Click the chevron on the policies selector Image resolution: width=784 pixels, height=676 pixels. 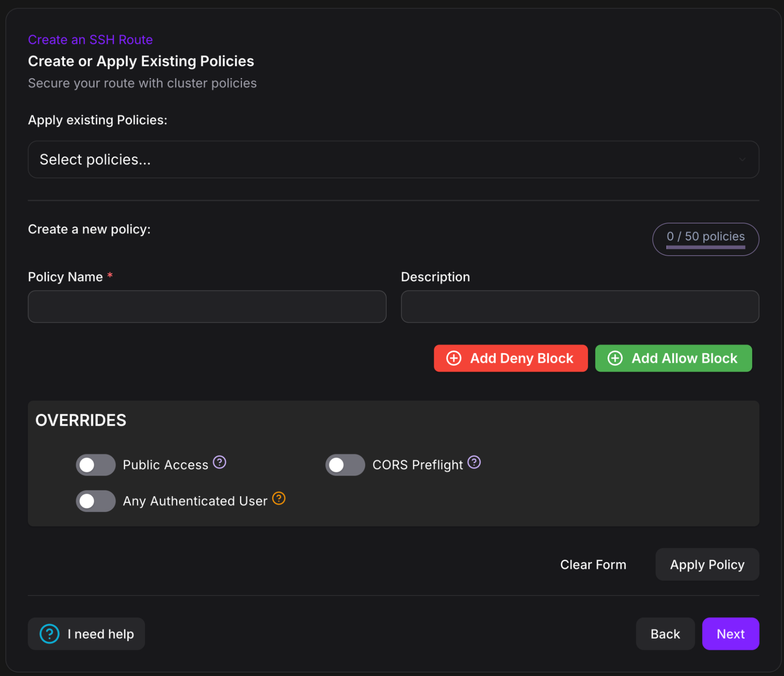742,159
